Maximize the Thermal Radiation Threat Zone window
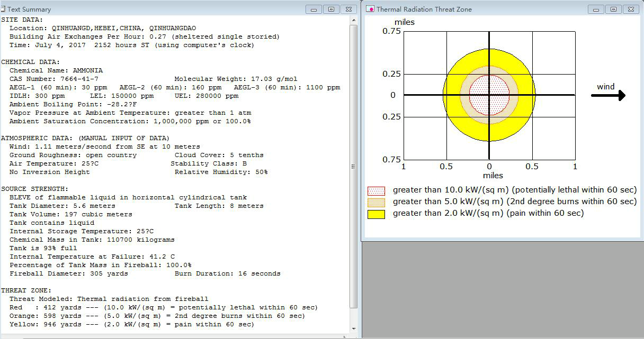 tap(613, 9)
